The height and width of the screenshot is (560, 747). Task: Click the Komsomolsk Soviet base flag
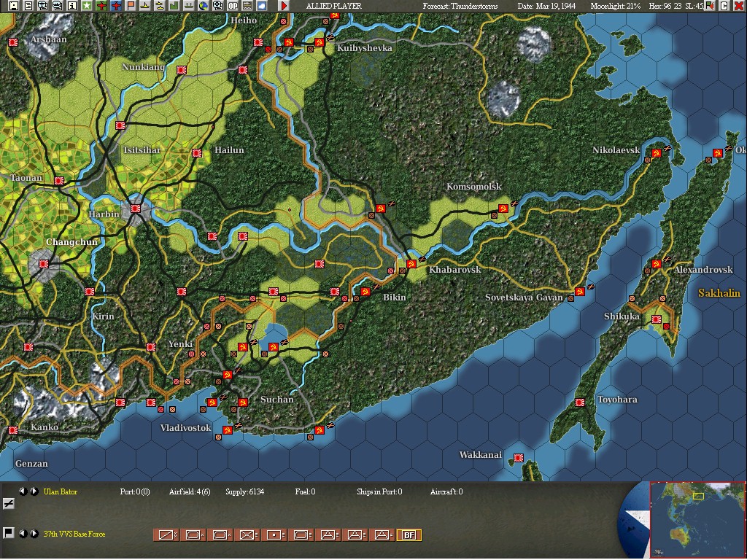(x=503, y=208)
